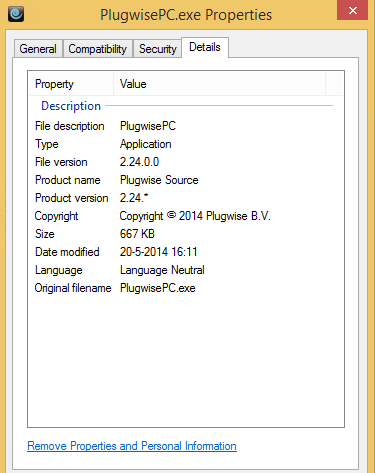Click the PlugwisePC.exe original filename value
Image resolution: width=375 pixels, height=473 pixels.
(158, 288)
